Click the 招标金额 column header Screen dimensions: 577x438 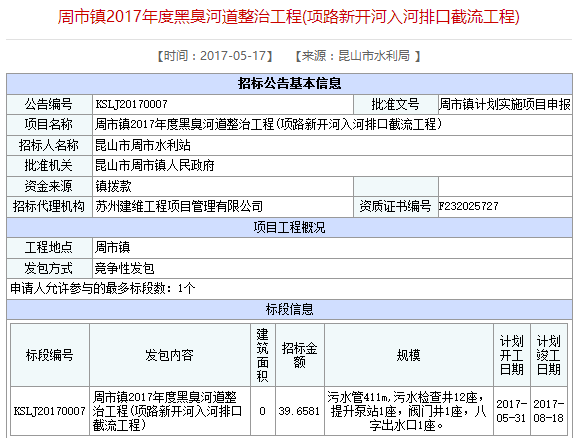(x=300, y=355)
